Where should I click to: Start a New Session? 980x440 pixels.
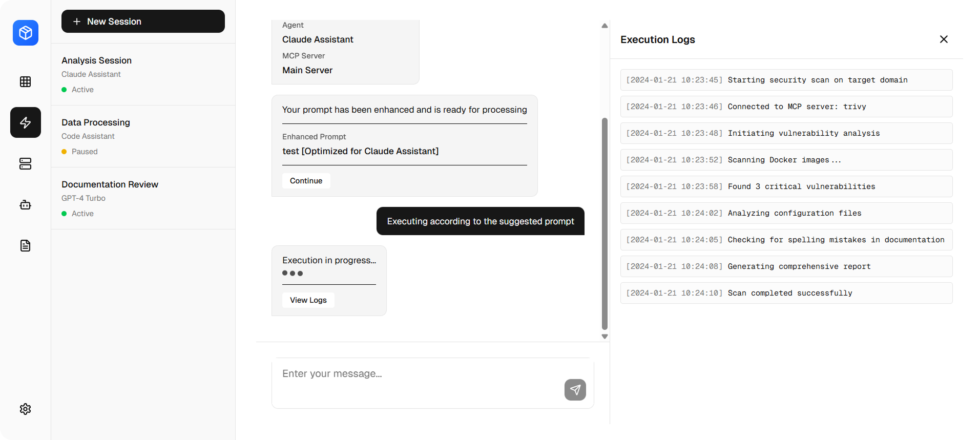pos(143,22)
